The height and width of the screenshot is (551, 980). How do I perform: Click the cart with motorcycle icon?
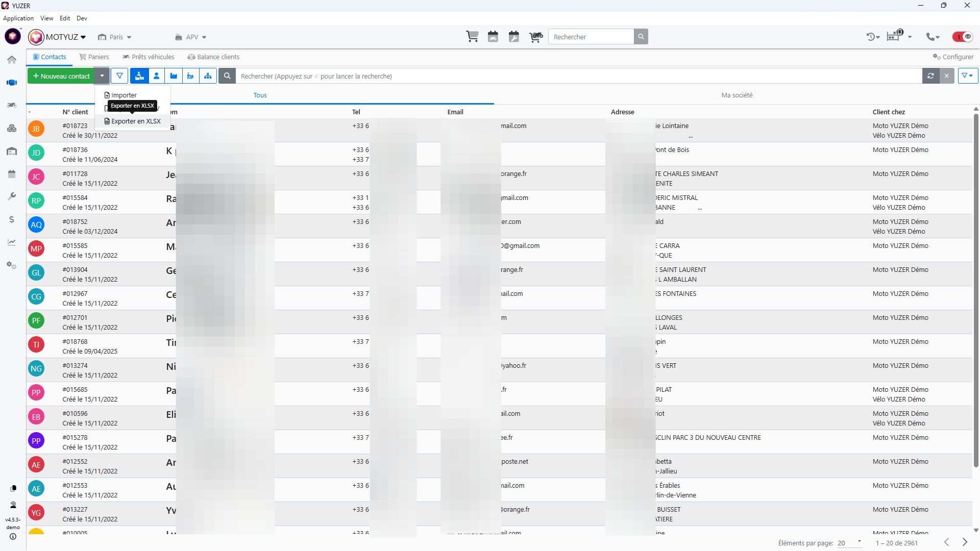point(535,37)
